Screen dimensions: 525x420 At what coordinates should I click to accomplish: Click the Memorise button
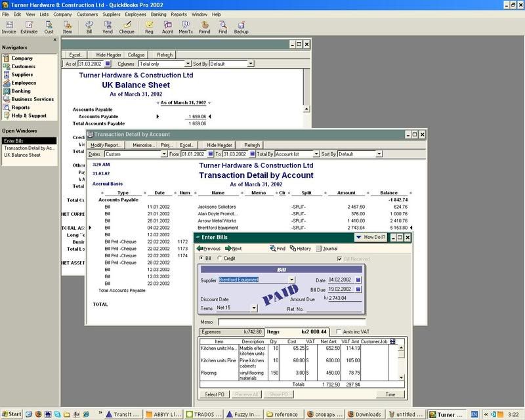pos(143,145)
